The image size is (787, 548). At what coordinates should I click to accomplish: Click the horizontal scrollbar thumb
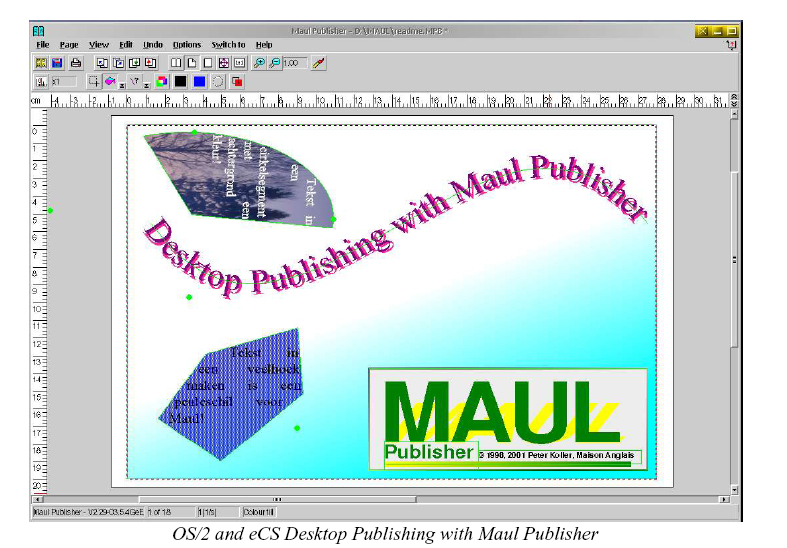coord(277,499)
